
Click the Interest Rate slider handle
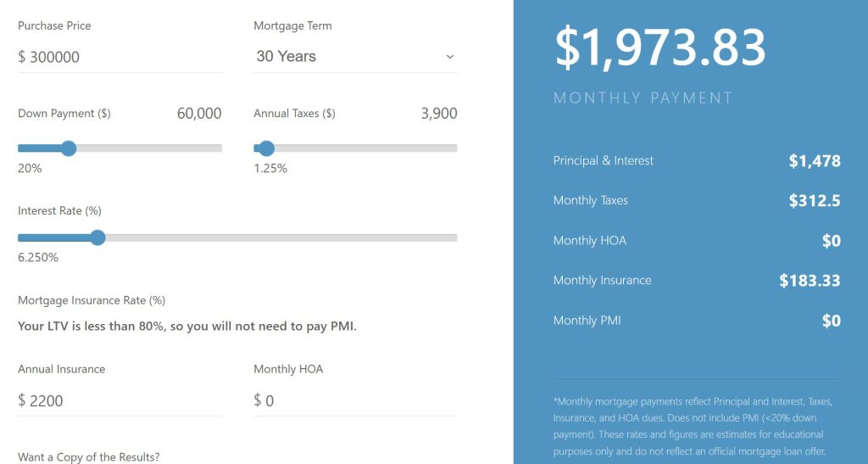click(x=98, y=238)
